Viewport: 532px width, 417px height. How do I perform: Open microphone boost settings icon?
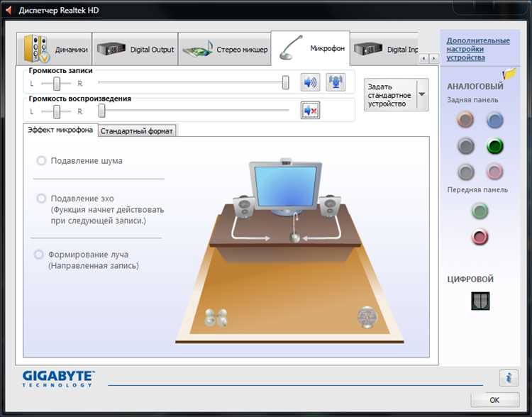pyautogui.click(x=336, y=82)
